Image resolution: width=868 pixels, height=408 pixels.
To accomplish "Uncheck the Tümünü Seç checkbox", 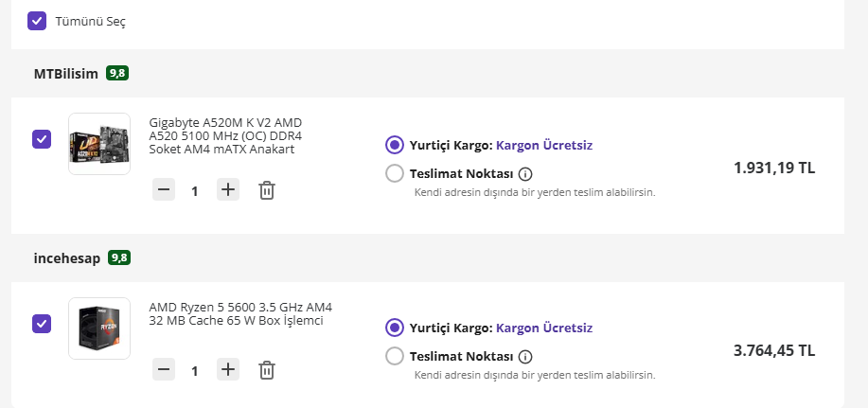I will tap(37, 20).
